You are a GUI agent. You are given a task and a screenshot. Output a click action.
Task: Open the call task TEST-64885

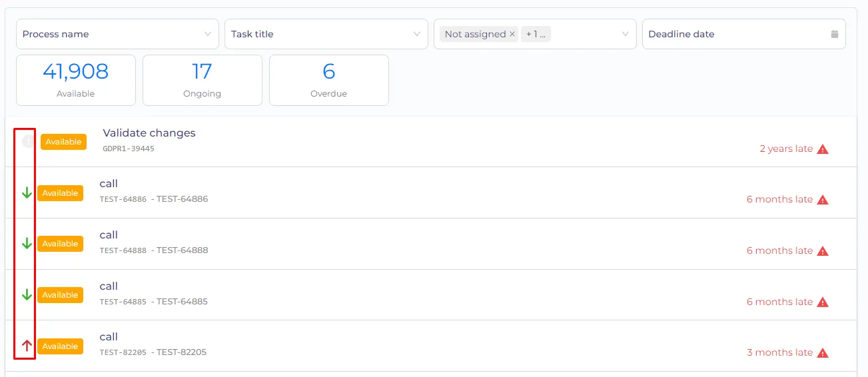click(x=109, y=286)
